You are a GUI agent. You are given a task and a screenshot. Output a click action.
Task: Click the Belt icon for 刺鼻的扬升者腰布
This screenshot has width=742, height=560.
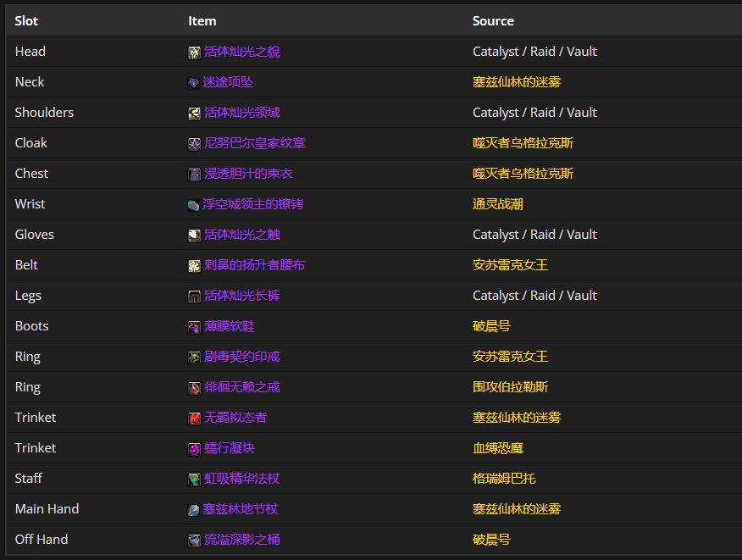(x=192, y=264)
